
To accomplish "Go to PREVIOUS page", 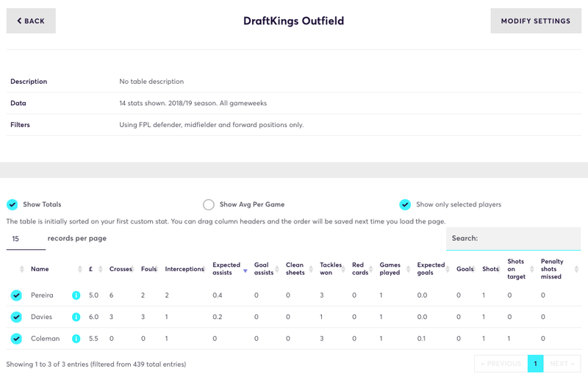I will [501, 364].
